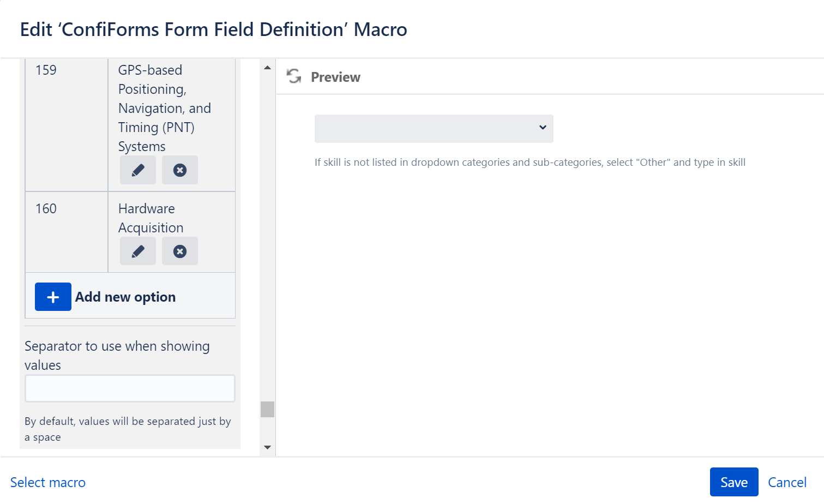Click the chevron on the preview dropdown
Image resolution: width=824 pixels, height=504 pixels.
(542, 128)
